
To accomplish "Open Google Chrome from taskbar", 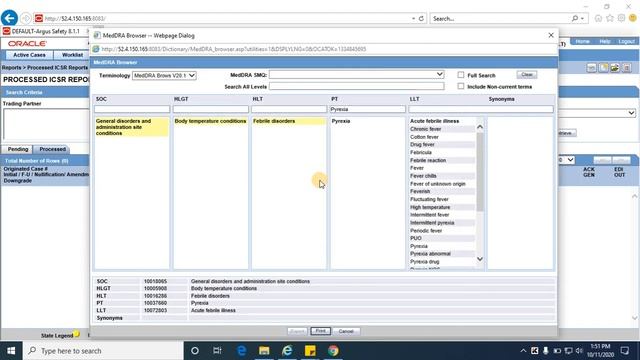I will (333, 351).
